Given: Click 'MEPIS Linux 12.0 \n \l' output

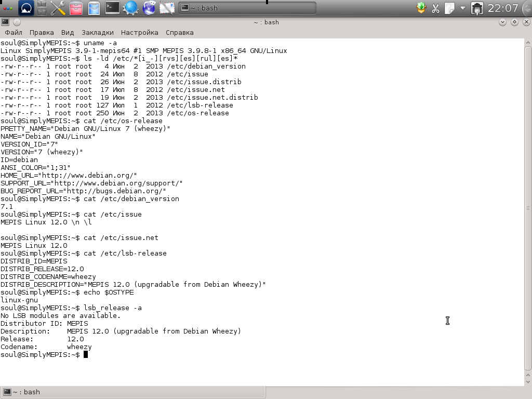Looking at the screenshot, I should point(46,222).
